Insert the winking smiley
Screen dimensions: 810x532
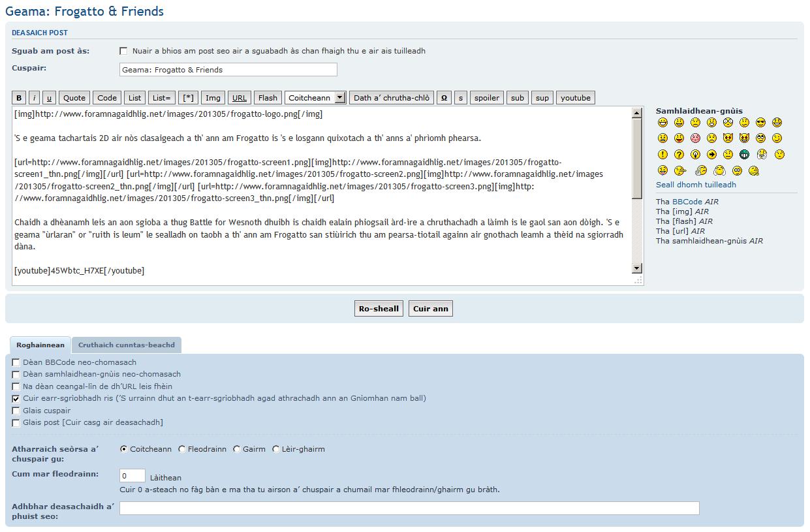(777, 138)
